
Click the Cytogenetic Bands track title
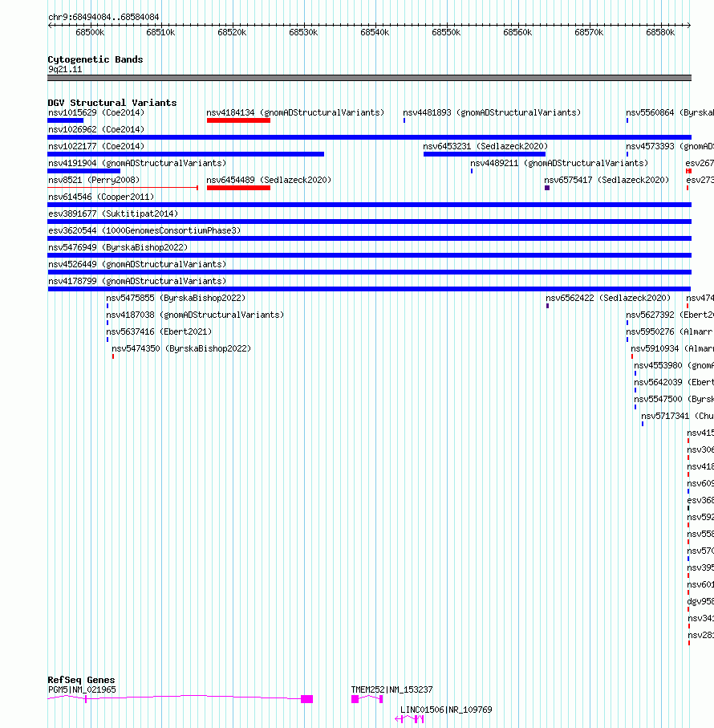pos(95,59)
